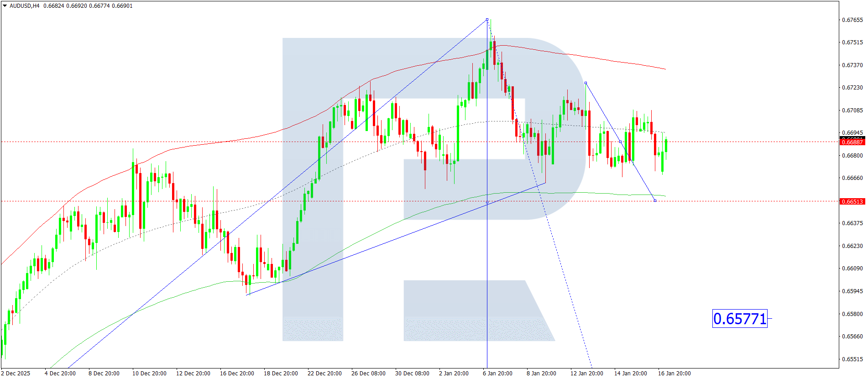Image resolution: width=868 pixels, height=379 pixels.
Task: Select trendline anchor ending on 0.66513 line
Action: tap(655, 200)
